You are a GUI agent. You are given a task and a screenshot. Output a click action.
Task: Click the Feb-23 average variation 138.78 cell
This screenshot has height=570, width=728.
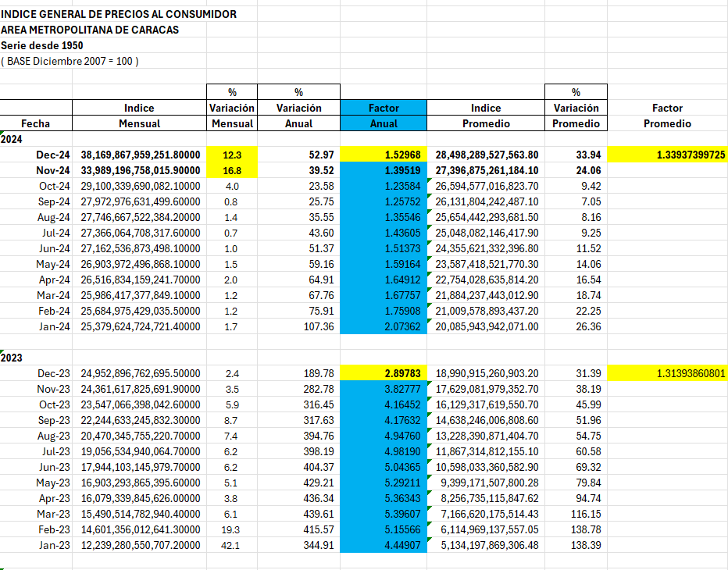tap(576, 529)
